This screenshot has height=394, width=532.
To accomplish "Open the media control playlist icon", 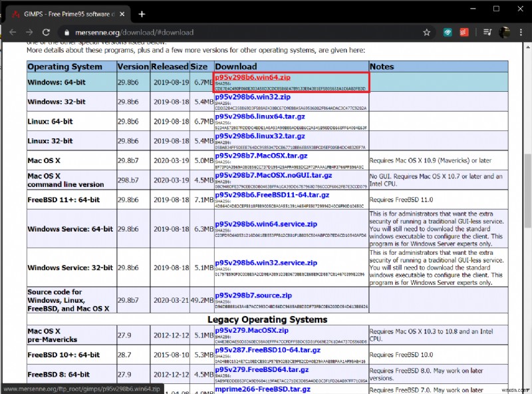I will (x=487, y=32).
